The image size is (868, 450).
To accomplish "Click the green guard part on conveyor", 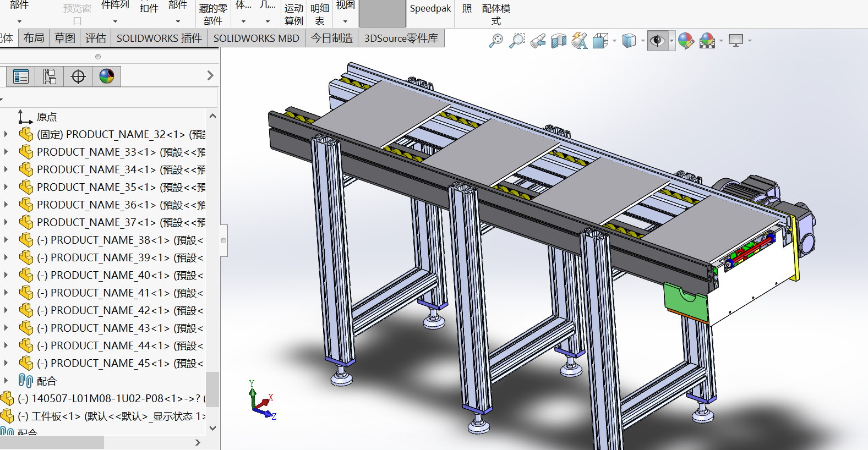I will (686, 303).
